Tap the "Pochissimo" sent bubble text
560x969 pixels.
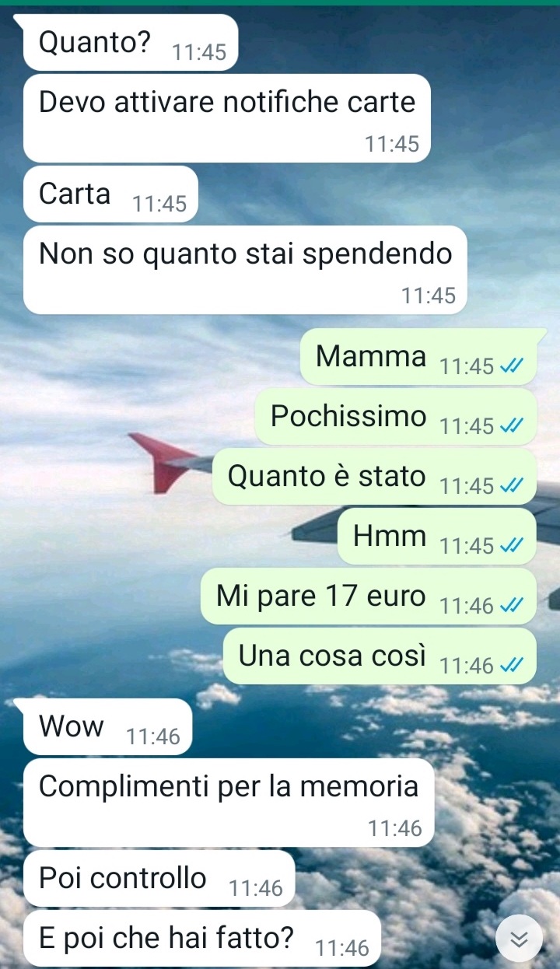pyautogui.click(x=348, y=417)
